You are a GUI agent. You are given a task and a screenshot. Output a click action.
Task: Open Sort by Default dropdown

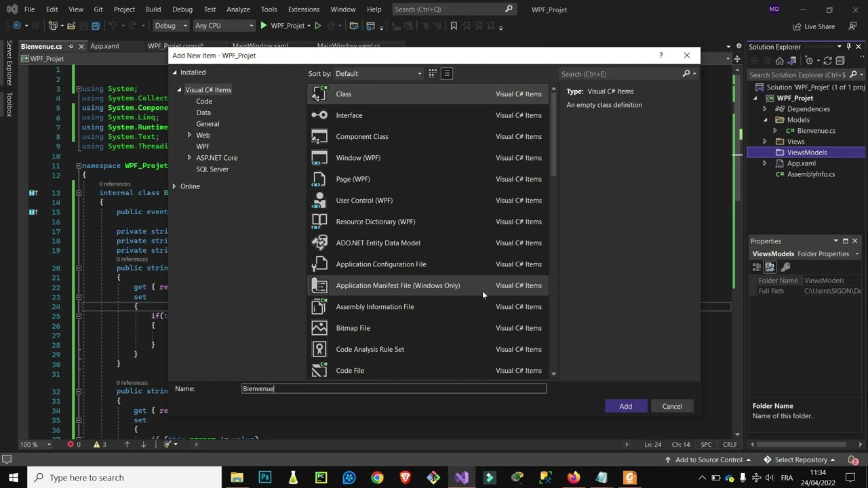378,74
